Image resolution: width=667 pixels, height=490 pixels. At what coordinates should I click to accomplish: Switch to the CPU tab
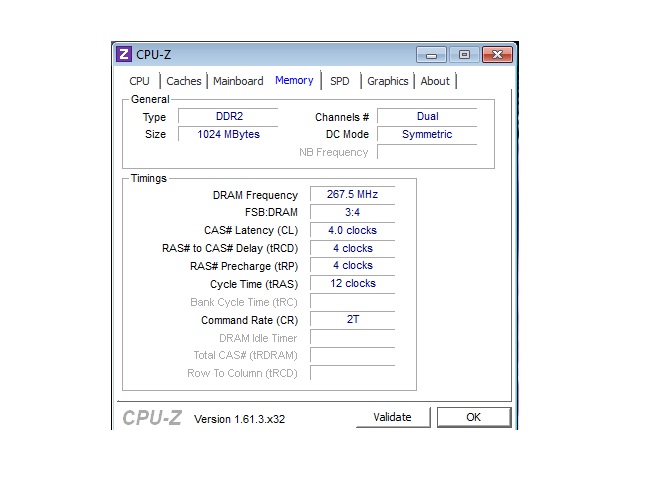(140, 81)
